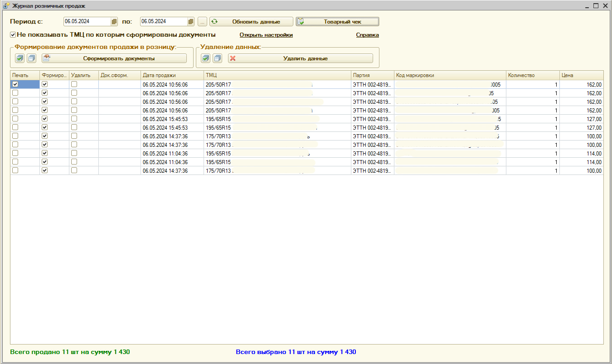Click the Код маркировки column header
This screenshot has width=612, height=364.
coord(450,75)
